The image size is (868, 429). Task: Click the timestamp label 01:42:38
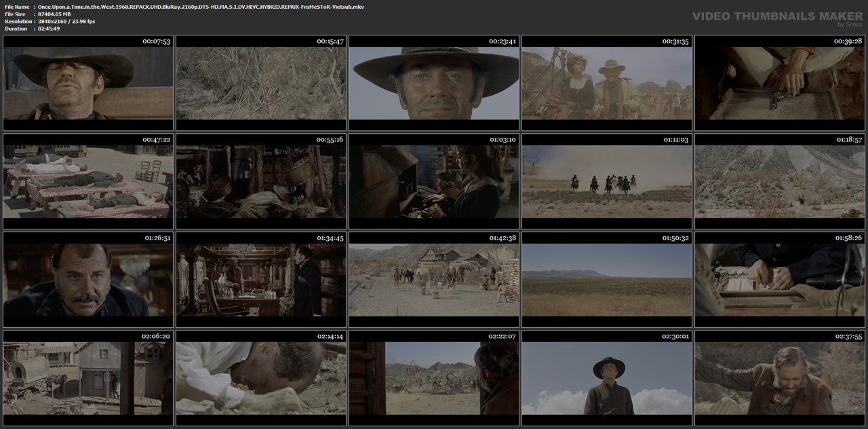[x=502, y=238]
